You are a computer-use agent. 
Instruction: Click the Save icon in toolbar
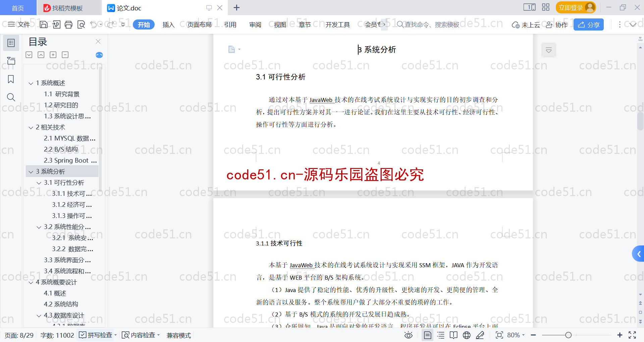pyautogui.click(x=44, y=24)
